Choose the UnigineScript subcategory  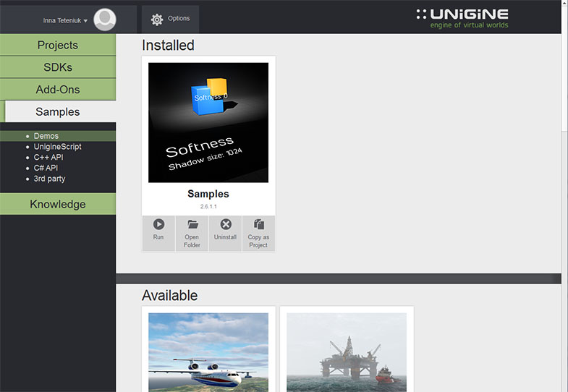tap(57, 147)
